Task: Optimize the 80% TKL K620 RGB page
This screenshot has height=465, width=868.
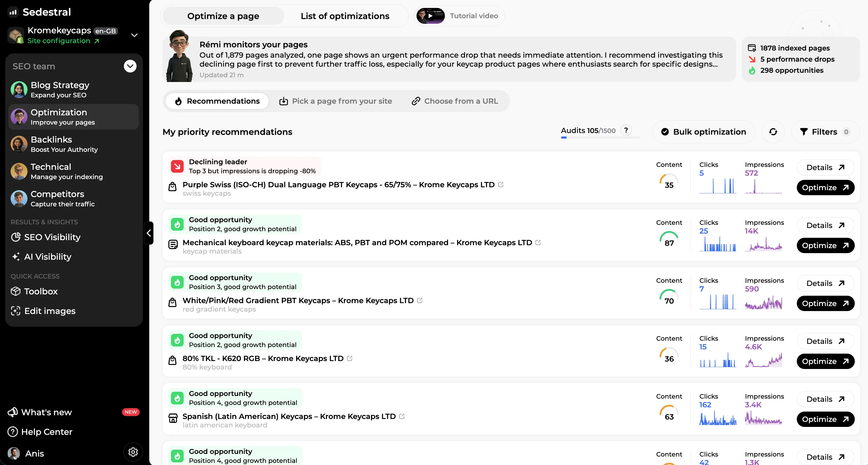Action: [826, 361]
